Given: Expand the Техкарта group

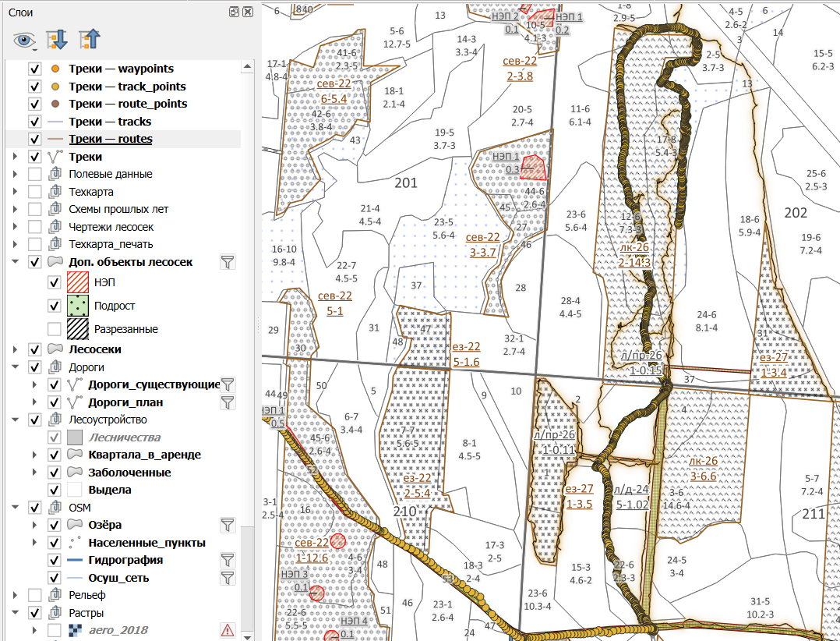Looking at the screenshot, I should 15,192.
